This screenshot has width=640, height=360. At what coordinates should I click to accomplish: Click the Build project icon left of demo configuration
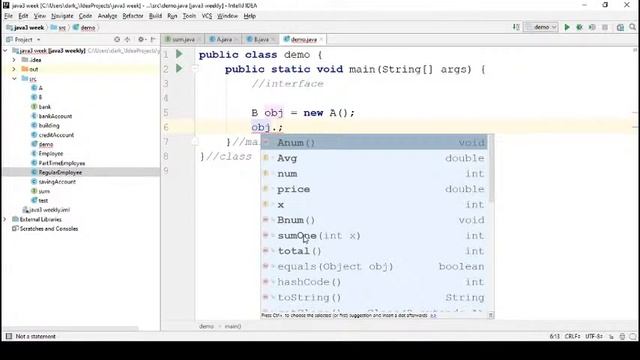pos(516,27)
